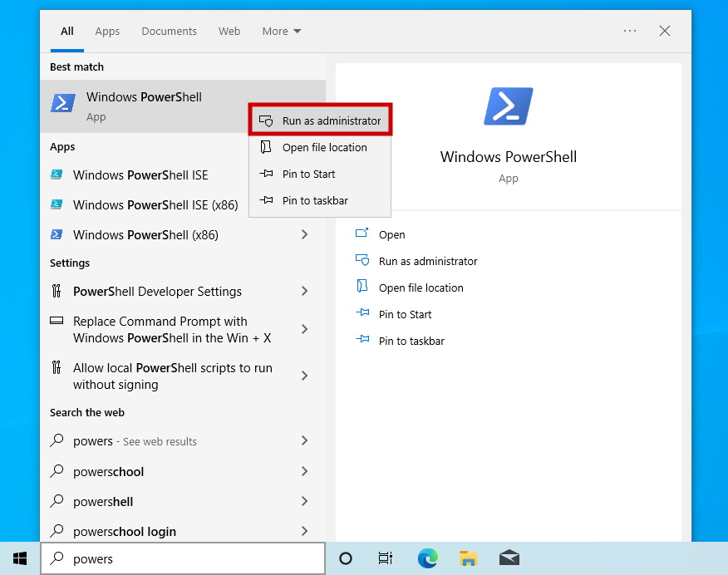Expand PowerShell Developer Settings arrow
Image resolution: width=728 pixels, height=575 pixels.
click(x=304, y=292)
